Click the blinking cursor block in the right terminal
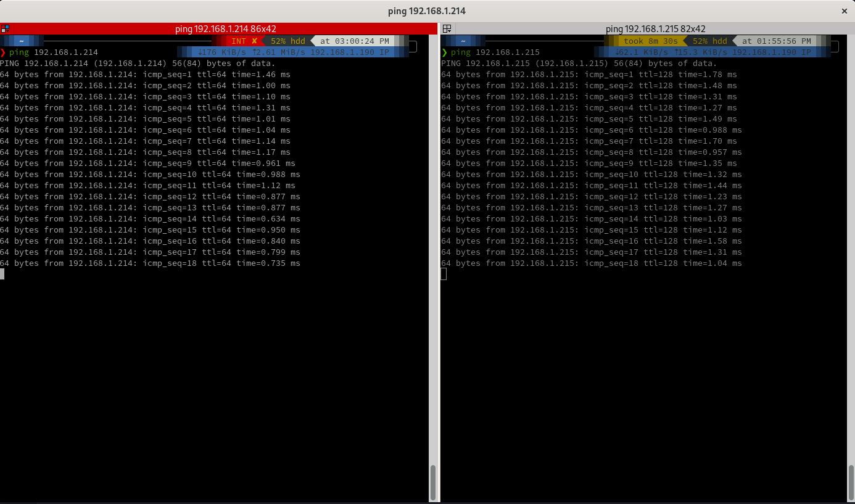Viewport: 855px width, 504px height. 442,273
